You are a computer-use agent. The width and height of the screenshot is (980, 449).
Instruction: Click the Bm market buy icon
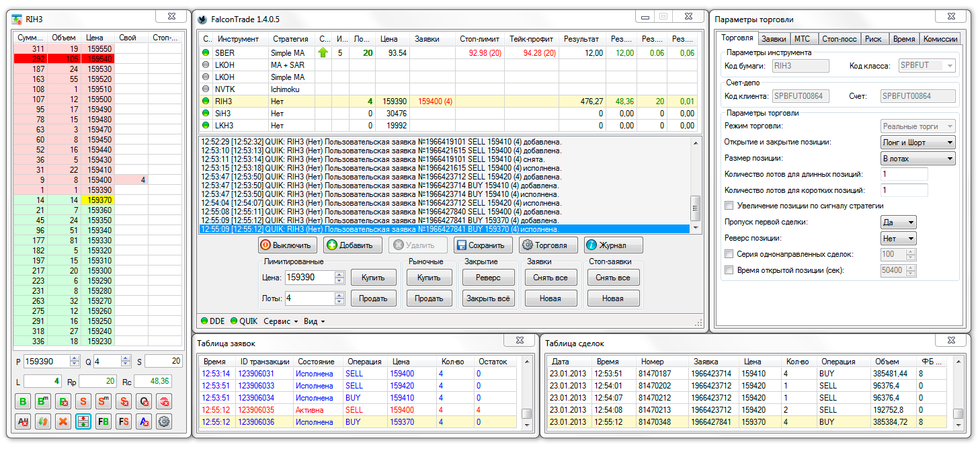click(x=43, y=402)
